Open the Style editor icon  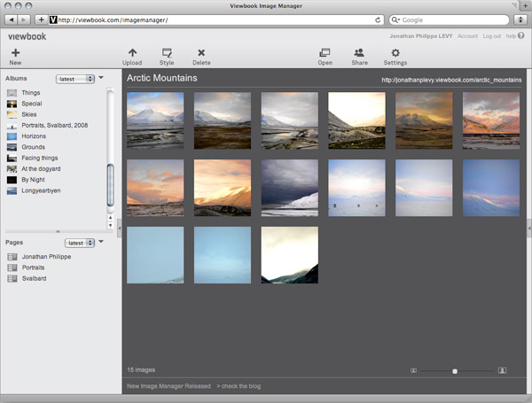(167, 52)
